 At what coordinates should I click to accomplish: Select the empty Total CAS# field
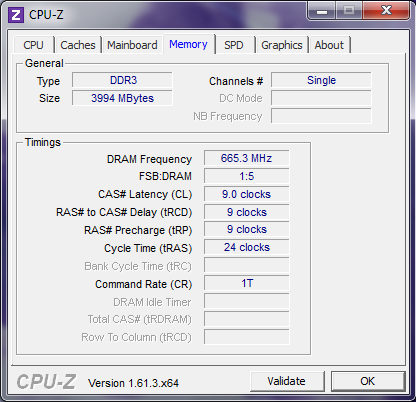click(x=247, y=319)
